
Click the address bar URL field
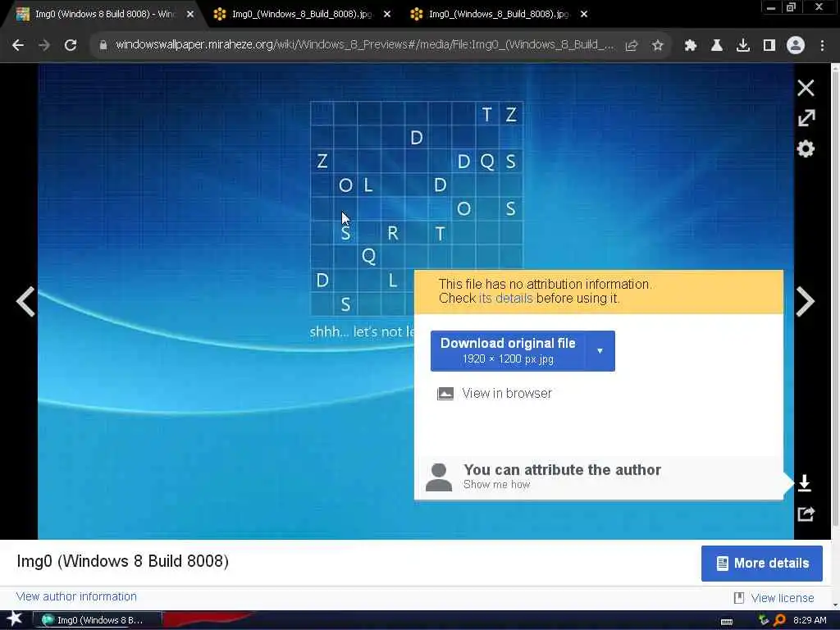[364, 45]
